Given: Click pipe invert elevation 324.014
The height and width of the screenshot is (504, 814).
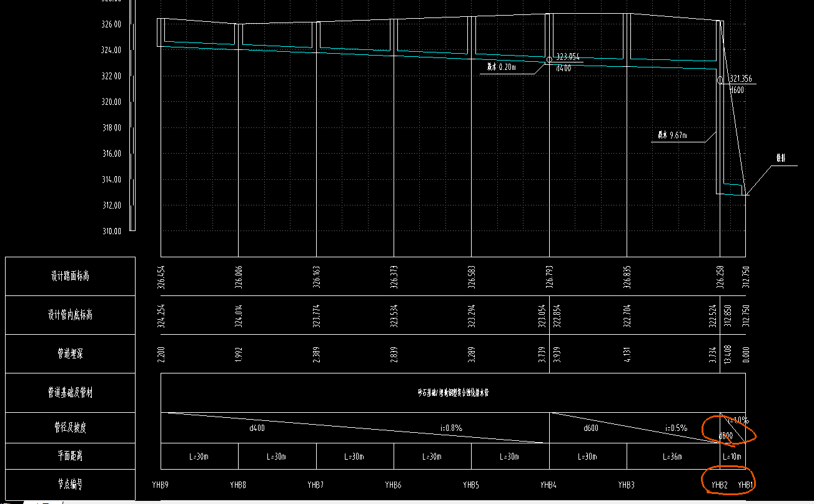Looking at the screenshot, I should click(239, 315).
